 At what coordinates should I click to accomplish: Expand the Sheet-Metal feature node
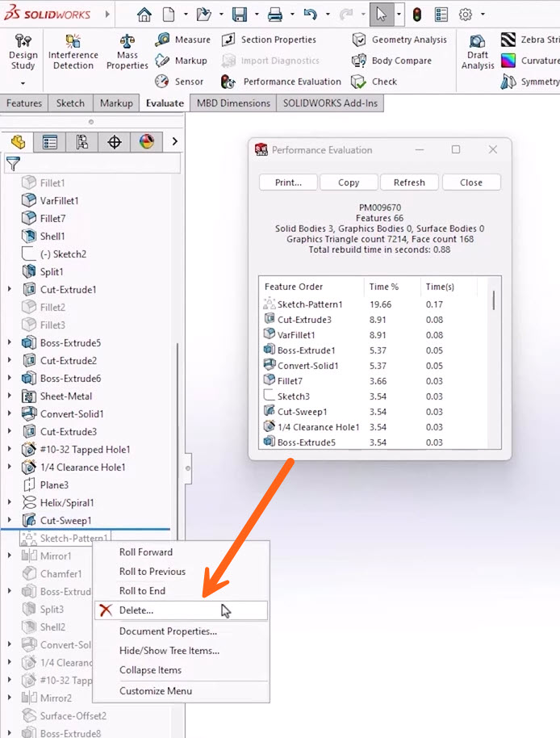[x=10, y=396]
